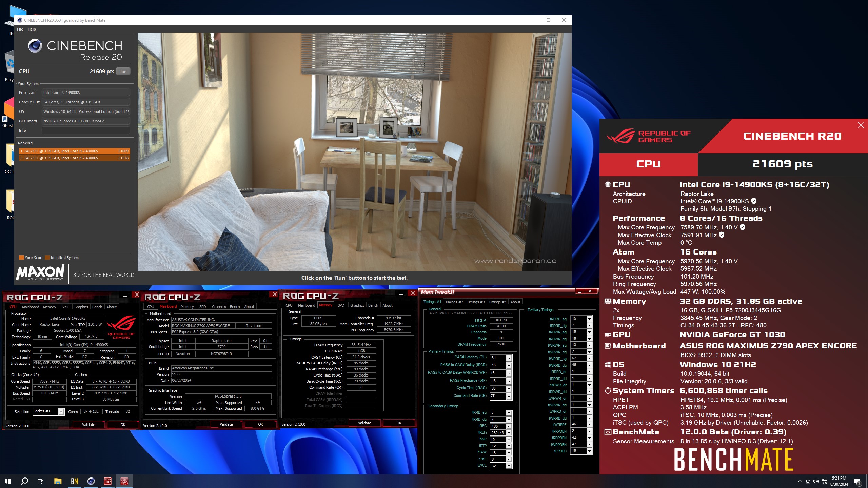Screen dimensions: 868x488
Task: Click the Cinebench title bar app icon
Action: (20, 20)
